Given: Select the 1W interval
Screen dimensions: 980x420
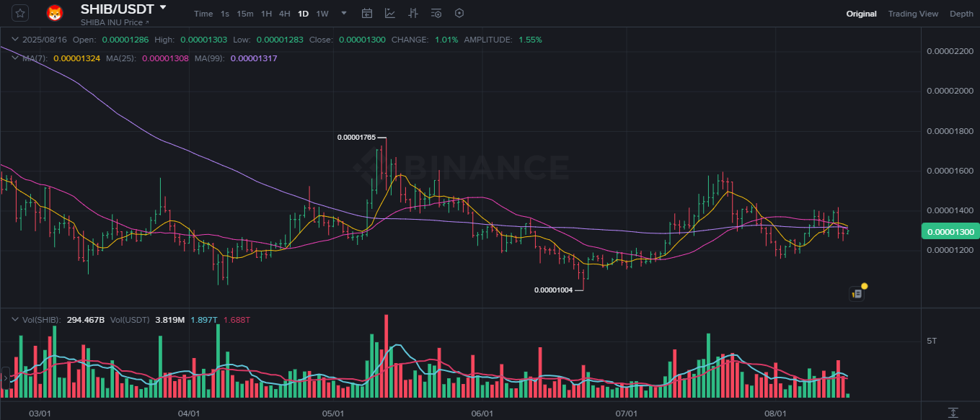Looking at the screenshot, I should (322, 14).
